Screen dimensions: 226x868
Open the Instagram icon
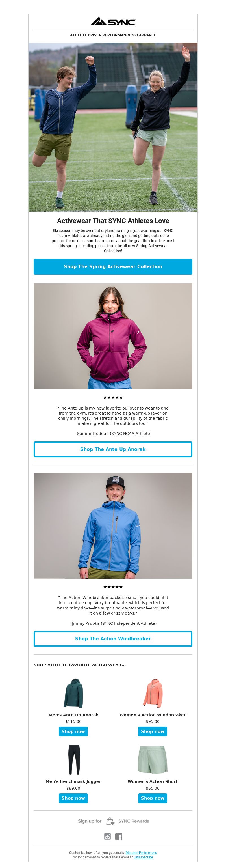pyautogui.click(x=107, y=836)
